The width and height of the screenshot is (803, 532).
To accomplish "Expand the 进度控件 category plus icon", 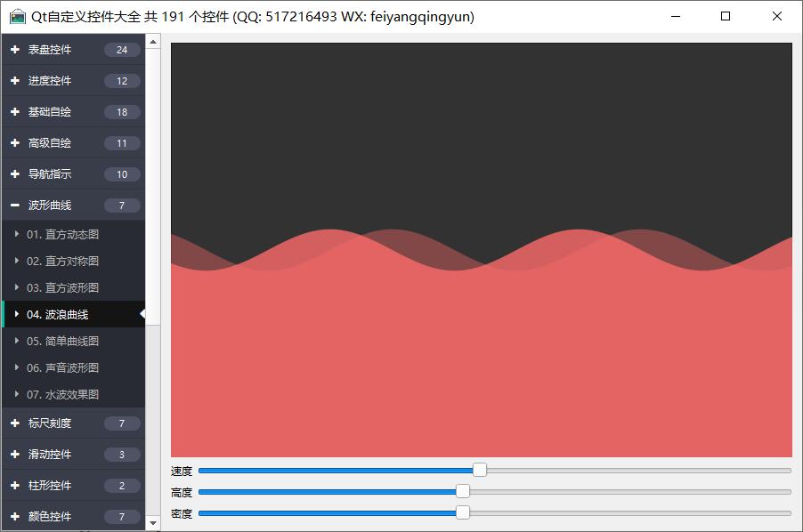I will [15, 81].
